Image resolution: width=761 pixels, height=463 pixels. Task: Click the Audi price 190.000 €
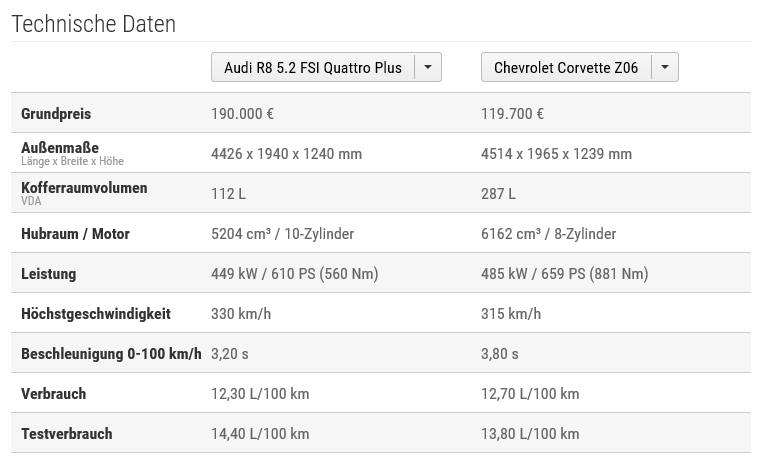click(x=243, y=114)
